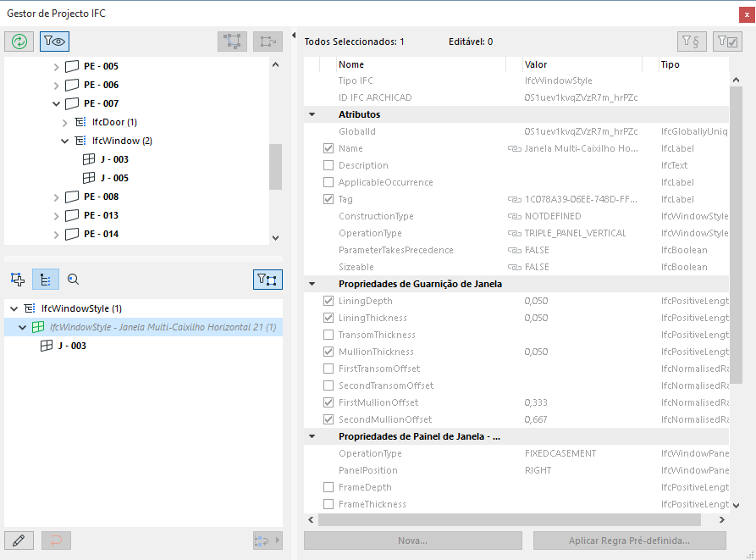Screen dimensions: 756x560
Task: Uncheck the FirstMullionOffset checkbox
Action: click(x=328, y=402)
